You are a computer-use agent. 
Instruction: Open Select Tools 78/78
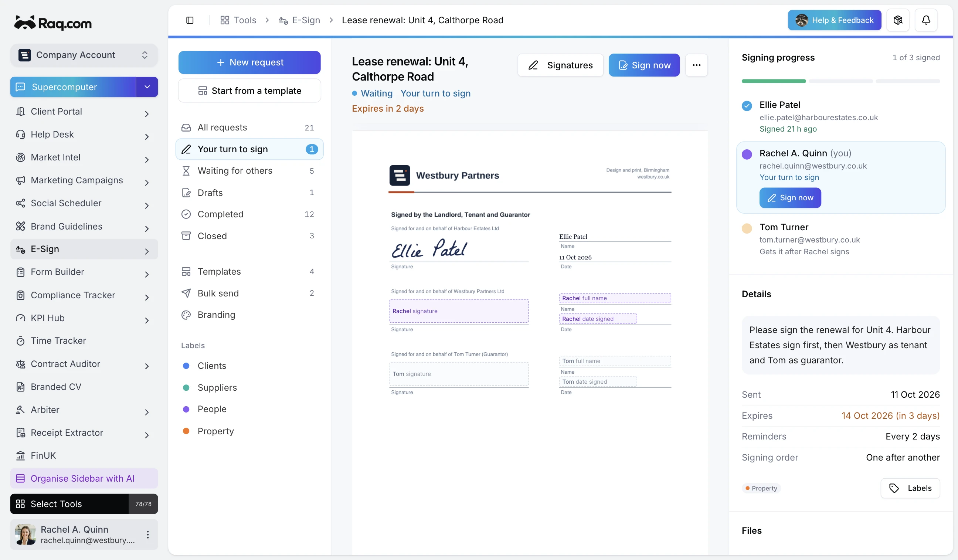coord(84,504)
